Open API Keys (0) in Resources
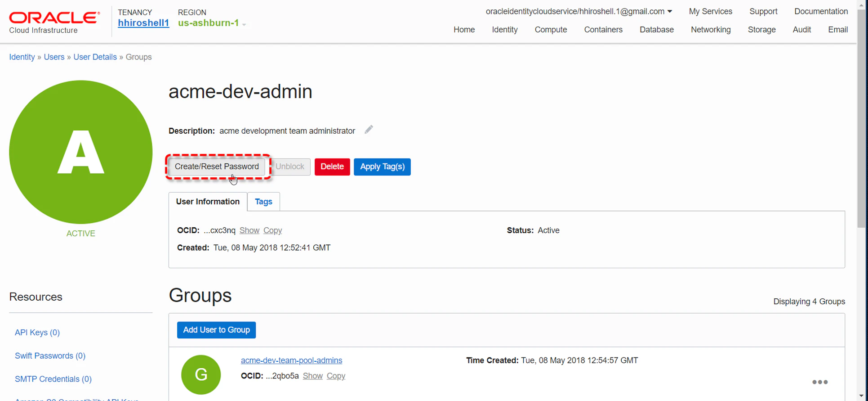This screenshot has height=401, width=868. [37, 333]
